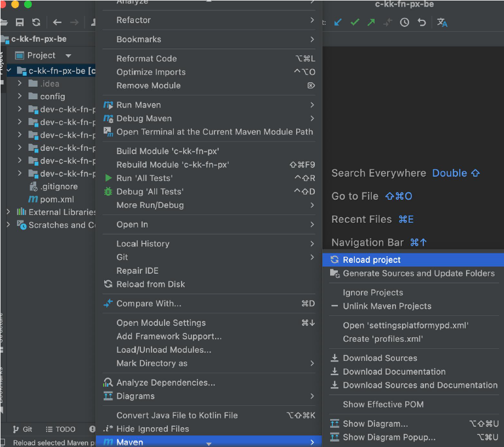This screenshot has width=504, height=447.
Task: Click green Run 'All Tests' play icon
Action: [x=109, y=178]
